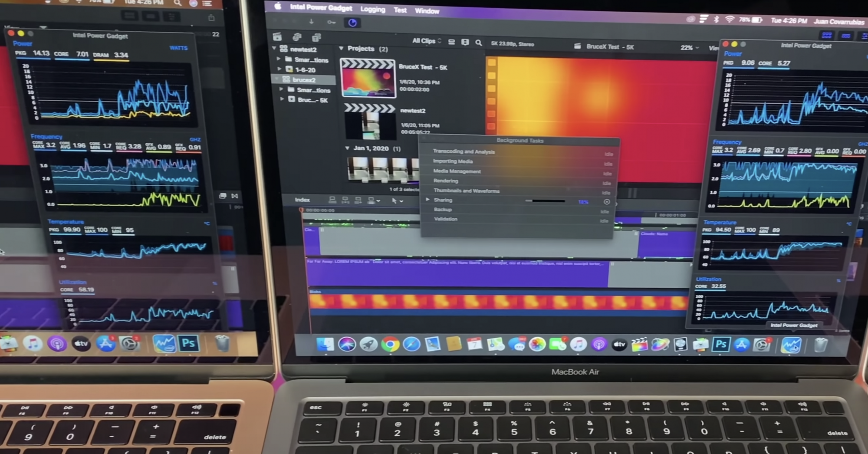The height and width of the screenshot is (454, 868).
Task: Click the Import Media down-arrow icon
Action: point(311,22)
